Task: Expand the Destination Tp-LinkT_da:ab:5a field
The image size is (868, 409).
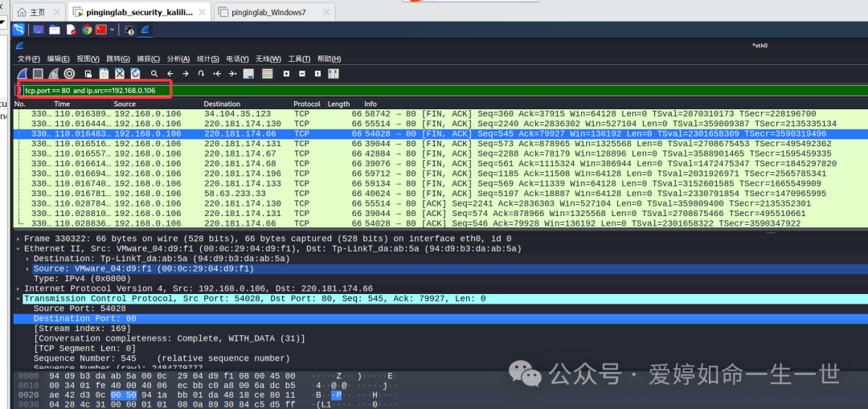Action: click(x=28, y=259)
